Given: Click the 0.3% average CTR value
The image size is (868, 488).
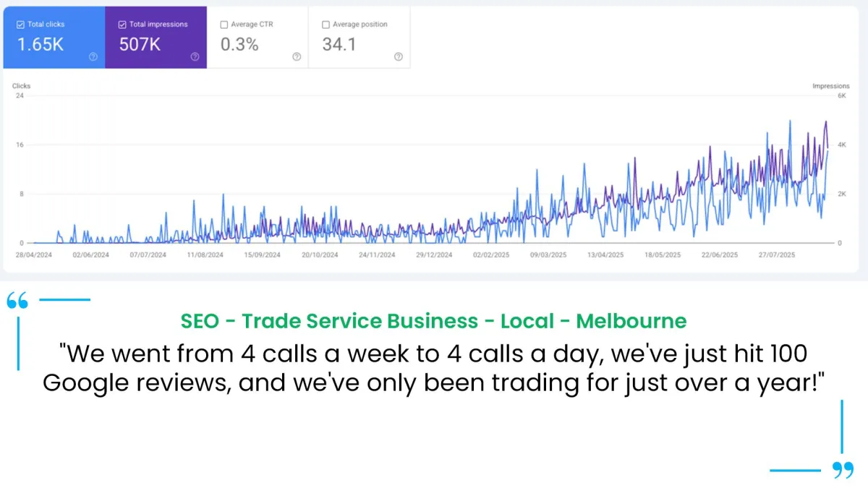Looking at the screenshot, I should (x=239, y=45).
